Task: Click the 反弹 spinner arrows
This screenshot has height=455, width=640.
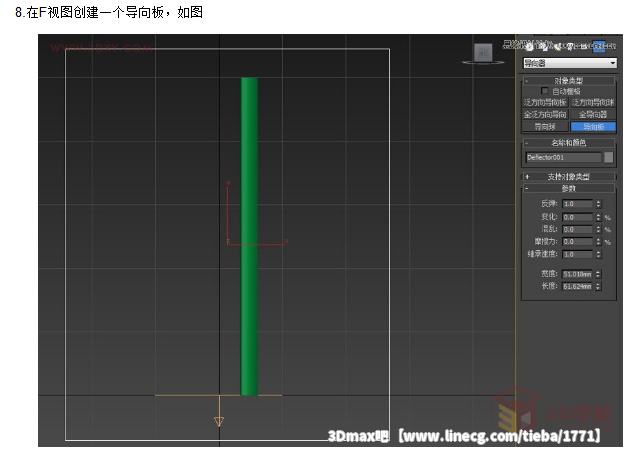Action: [598, 203]
